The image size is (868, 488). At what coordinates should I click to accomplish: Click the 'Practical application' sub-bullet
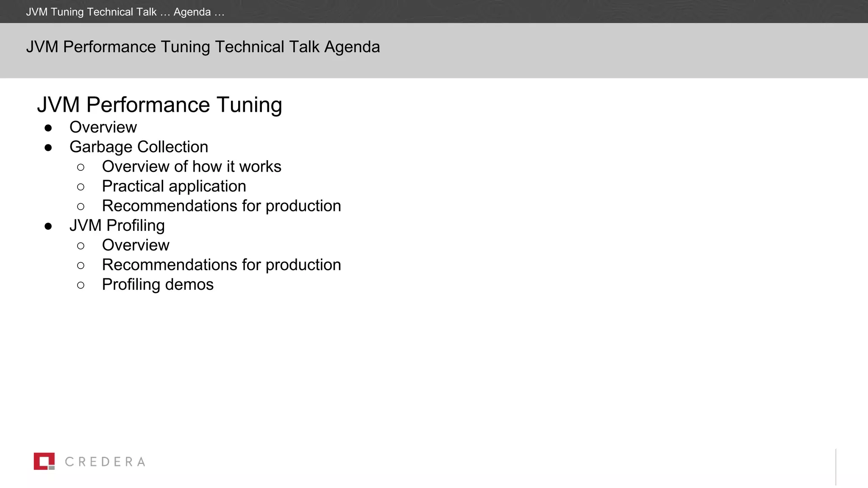[174, 186]
